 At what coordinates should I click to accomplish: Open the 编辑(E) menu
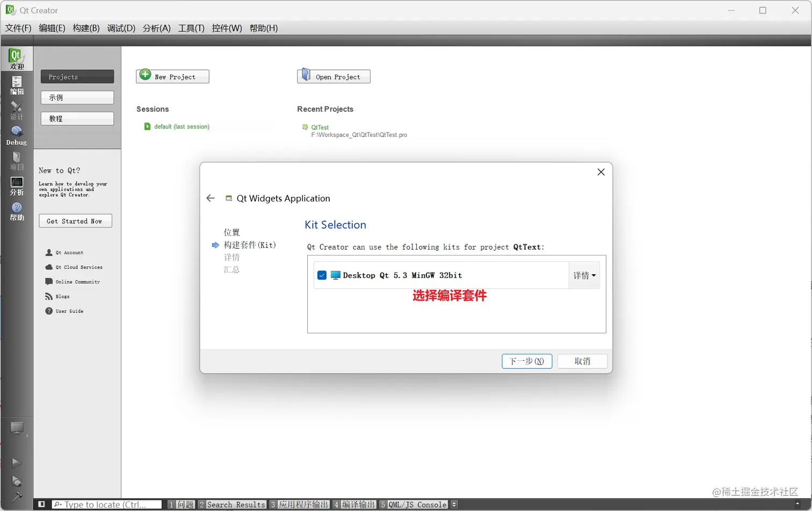[52, 28]
